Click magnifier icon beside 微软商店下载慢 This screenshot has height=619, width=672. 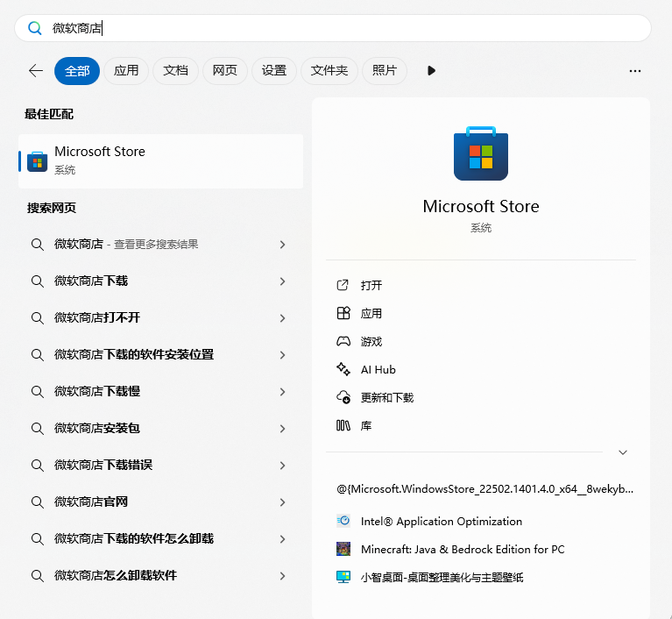[38, 392]
